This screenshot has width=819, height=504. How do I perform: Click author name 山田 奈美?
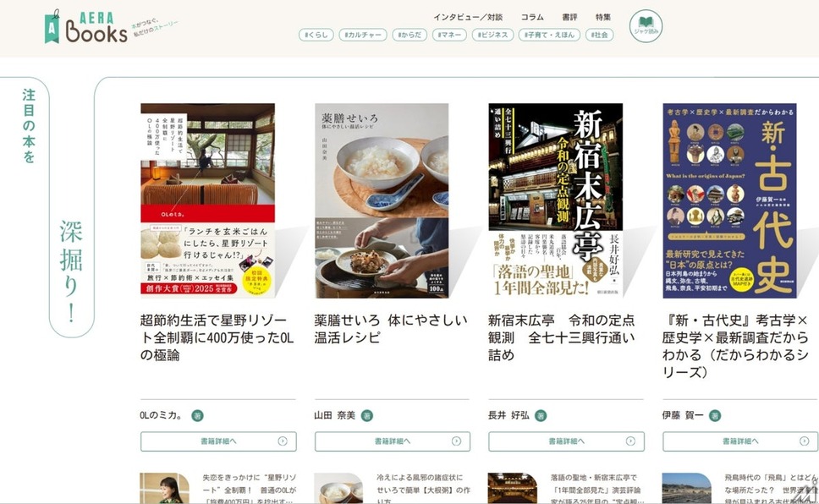tap(335, 416)
